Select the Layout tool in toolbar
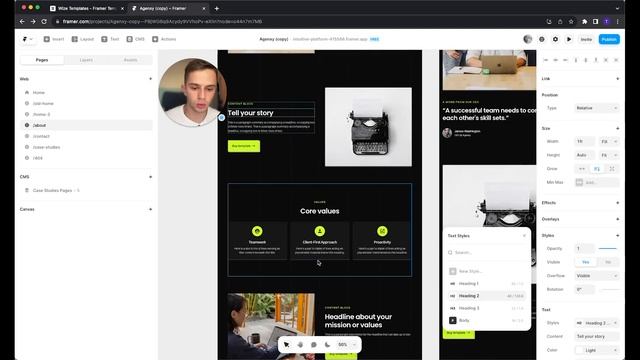The height and width of the screenshot is (360, 640). 83,39
